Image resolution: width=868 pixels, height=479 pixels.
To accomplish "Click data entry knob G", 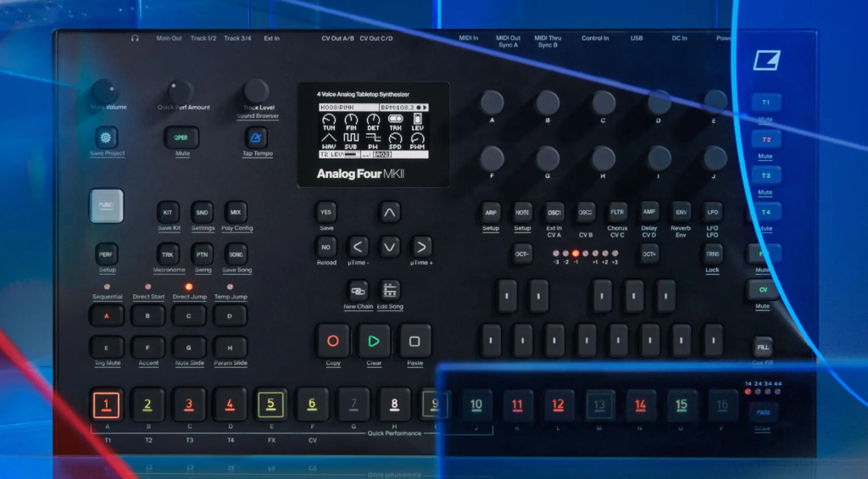I will tap(548, 159).
